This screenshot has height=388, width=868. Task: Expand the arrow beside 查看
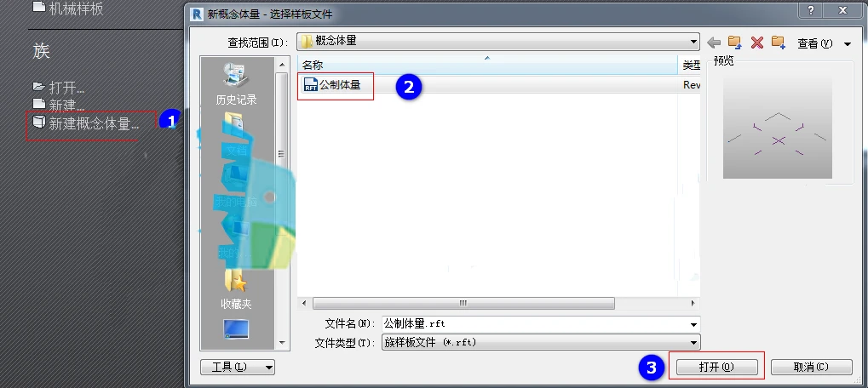click(x=848, y=43)
